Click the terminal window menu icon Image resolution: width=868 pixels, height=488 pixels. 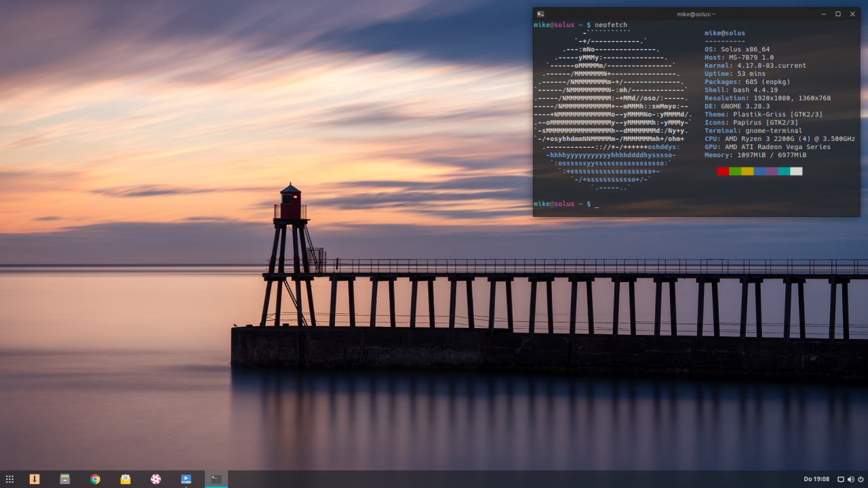[x=540, y=14]
